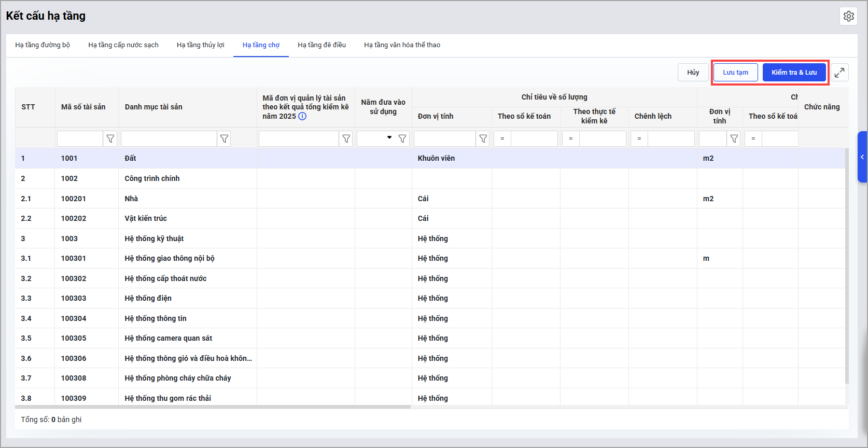
Task: Click info icon beside năm 2025 header
Action: pos(302,116)
